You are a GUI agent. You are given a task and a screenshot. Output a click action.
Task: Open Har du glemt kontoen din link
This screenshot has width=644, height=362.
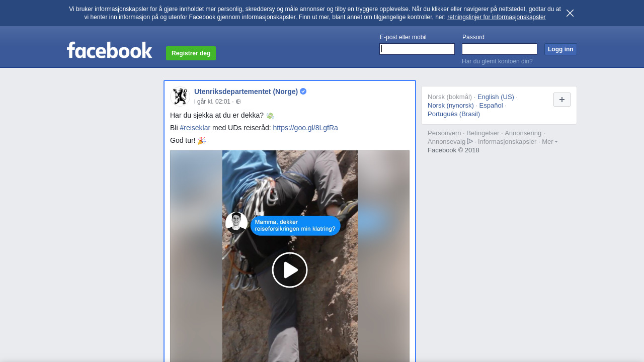coord(497,61)
